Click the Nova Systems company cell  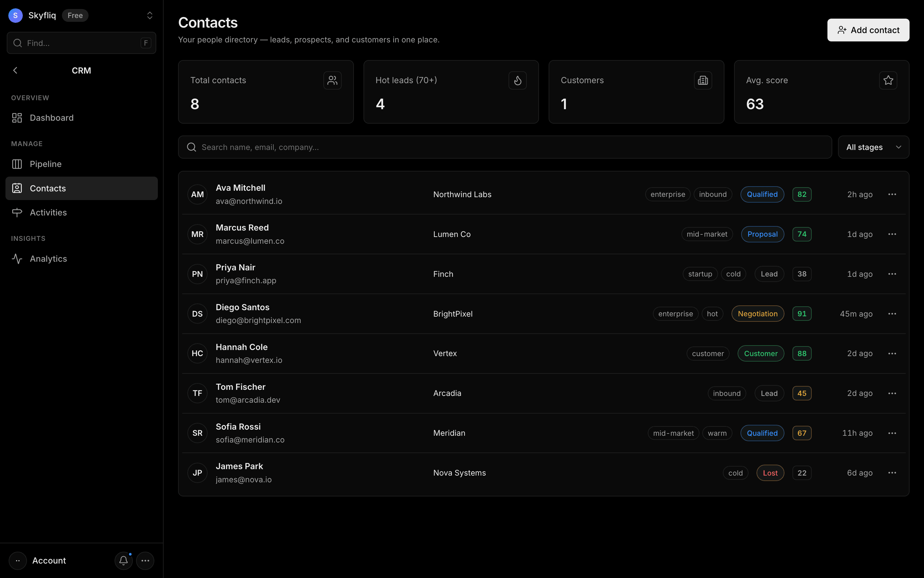click(x=459, y=473)
